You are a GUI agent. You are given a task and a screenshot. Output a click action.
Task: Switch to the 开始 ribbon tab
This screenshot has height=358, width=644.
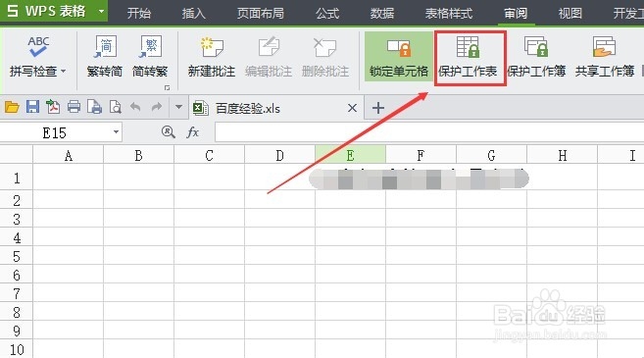coord(139,13)
